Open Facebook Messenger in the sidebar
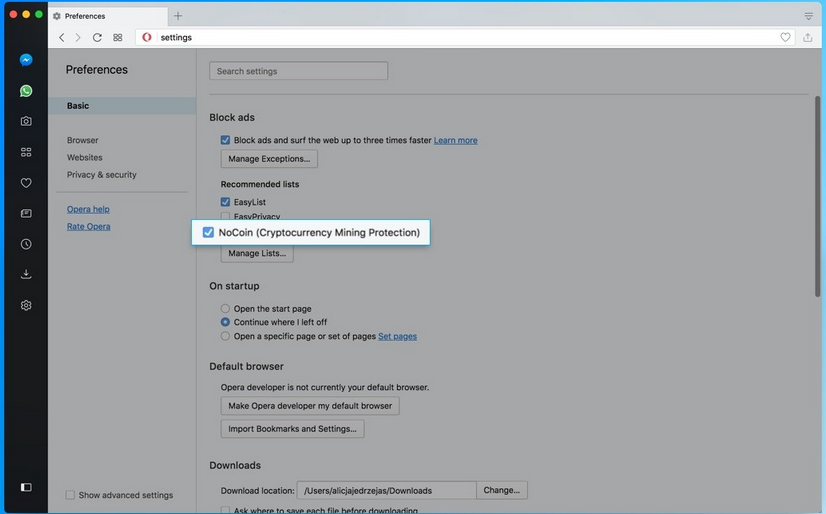Viewport: 826px width, 514px height. click(26, 60)
